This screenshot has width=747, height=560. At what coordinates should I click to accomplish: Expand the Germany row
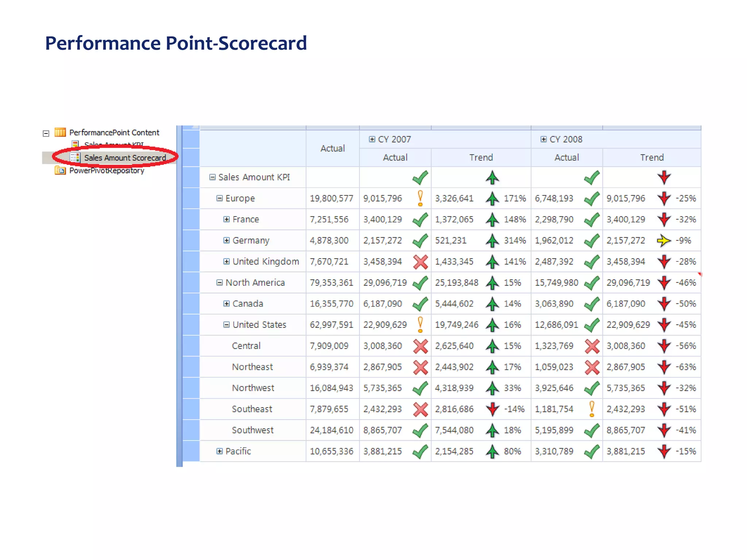click(x=227, y=240)
